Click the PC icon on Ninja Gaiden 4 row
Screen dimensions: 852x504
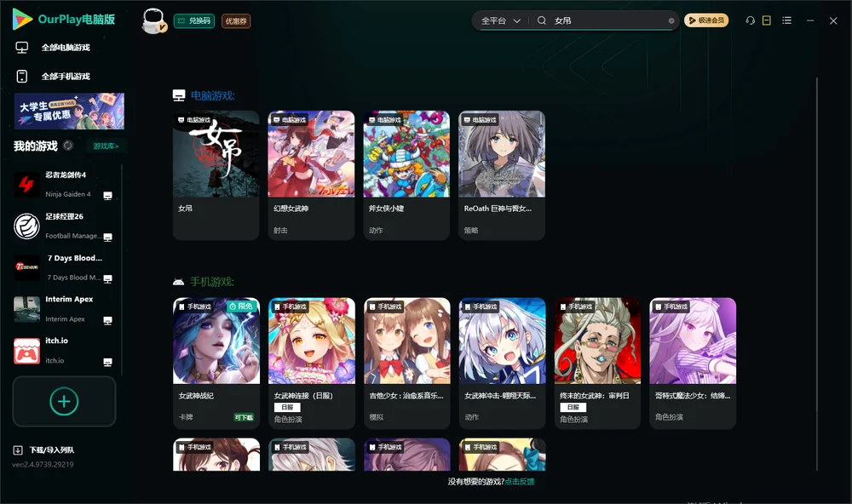[x=107, y=196]
